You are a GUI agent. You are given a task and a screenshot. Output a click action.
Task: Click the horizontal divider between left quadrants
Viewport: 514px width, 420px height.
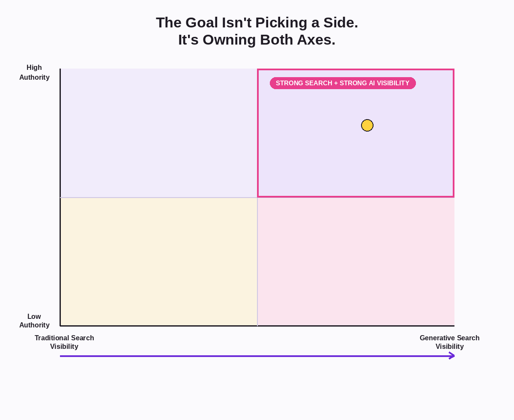tap(159, 198)
